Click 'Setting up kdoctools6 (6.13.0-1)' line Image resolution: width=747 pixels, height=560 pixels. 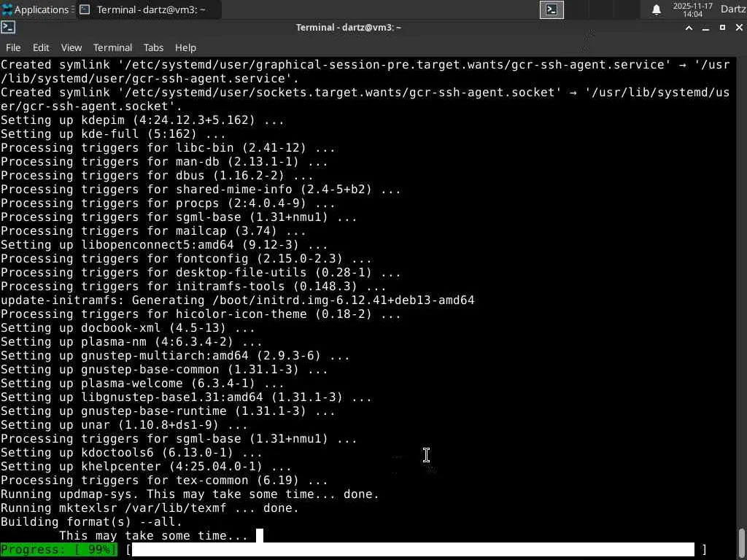131,452
